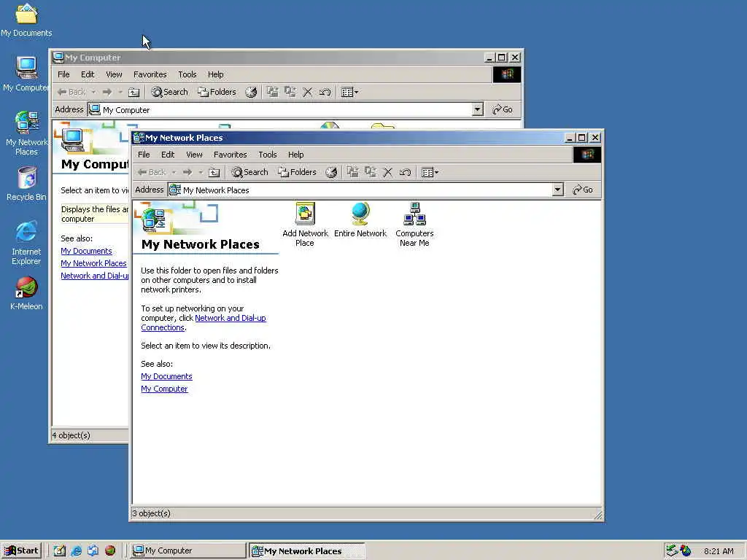The image size is (747, 560).
Task: Click My Documents link in My Network Places
Action: (x=167, y=376)
